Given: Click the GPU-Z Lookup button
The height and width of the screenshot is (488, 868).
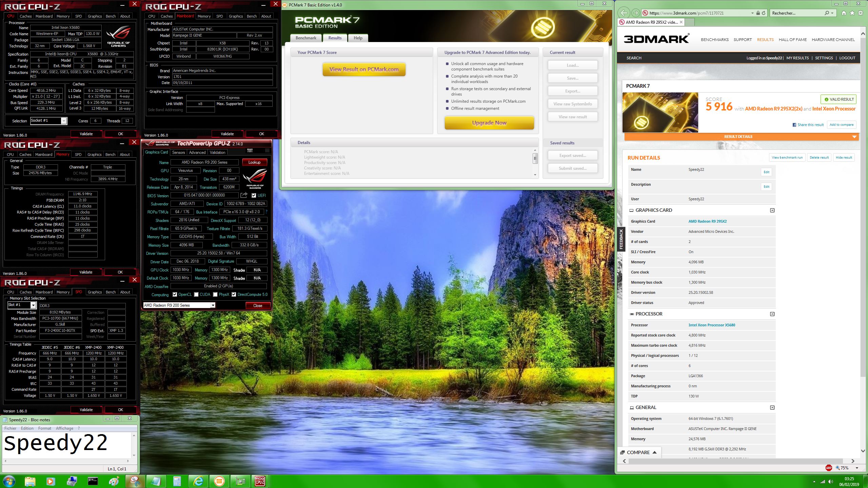Looking at the screenshot, I should (254, 162).
